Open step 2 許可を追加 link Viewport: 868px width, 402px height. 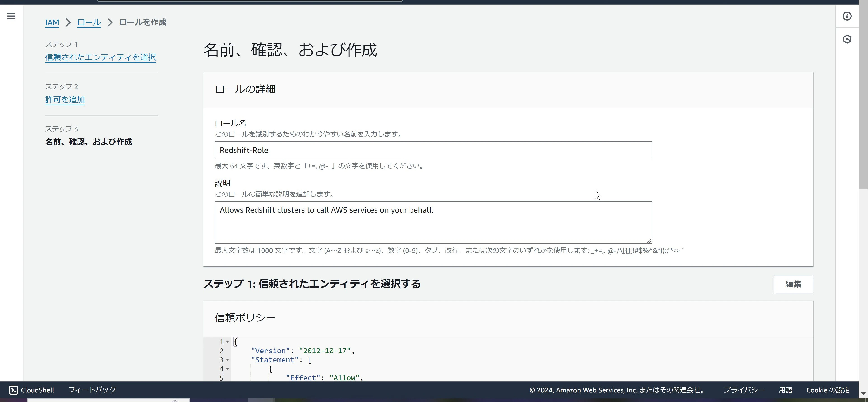point(65,100)
